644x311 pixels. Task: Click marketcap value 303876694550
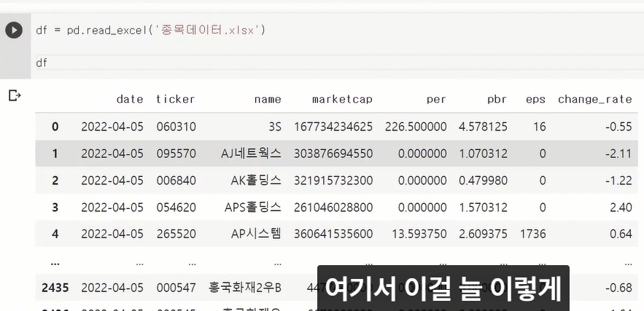333,154
